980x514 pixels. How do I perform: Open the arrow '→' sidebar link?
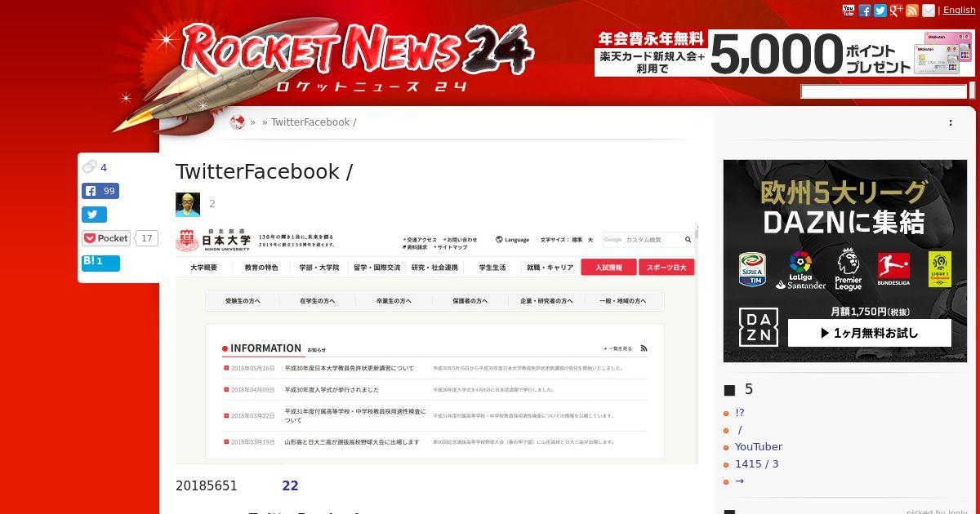click(739, 481)
